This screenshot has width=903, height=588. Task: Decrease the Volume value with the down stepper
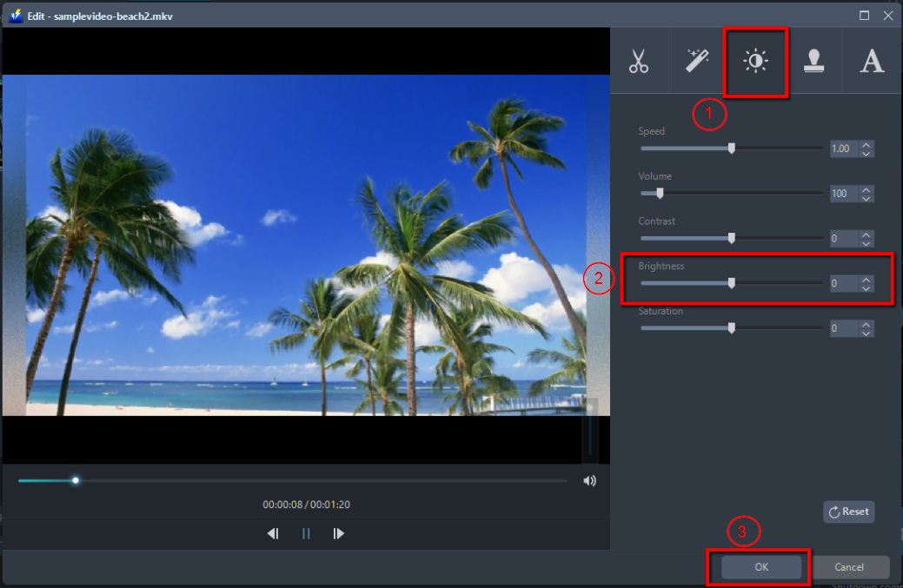pos(866,197)
